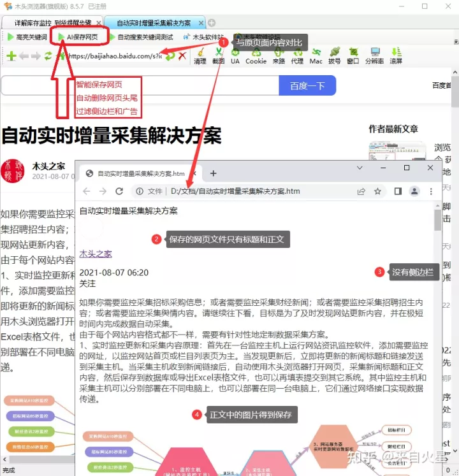This screenshot has width=459, height=476.
Task: Click the 窗口 window tool icon
Action: (x=353, y=56)
